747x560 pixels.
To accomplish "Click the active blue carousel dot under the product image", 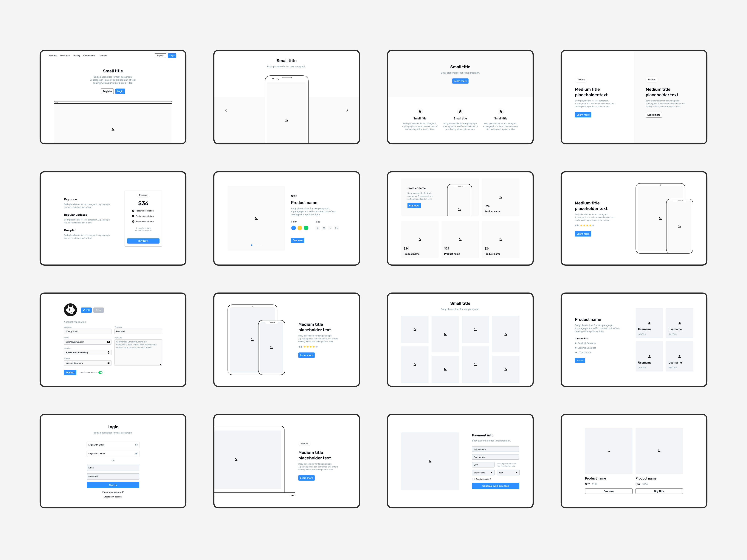I will [x=252, y=245].
